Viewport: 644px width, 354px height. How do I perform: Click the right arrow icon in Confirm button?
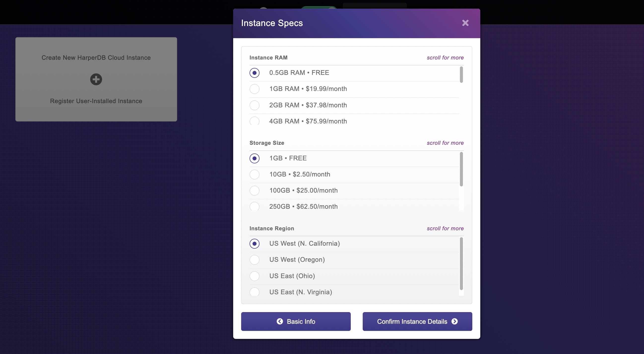coord(454,321)
